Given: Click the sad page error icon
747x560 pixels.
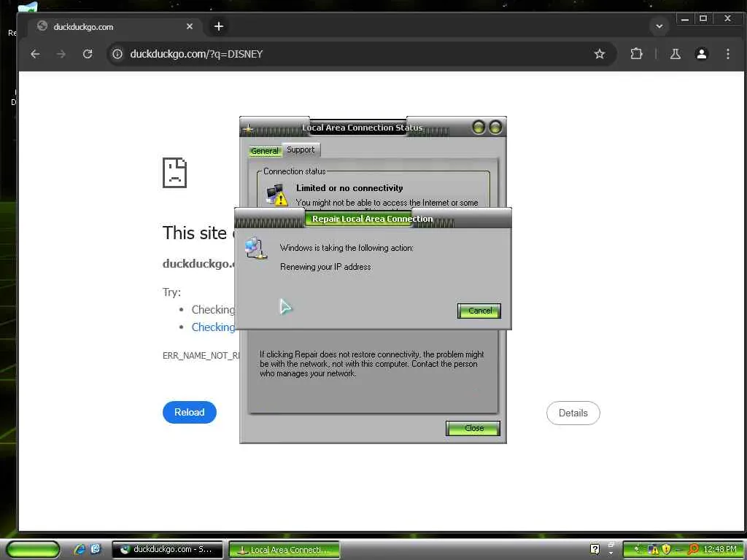Looking at the screenshot, I should point(175,173).
